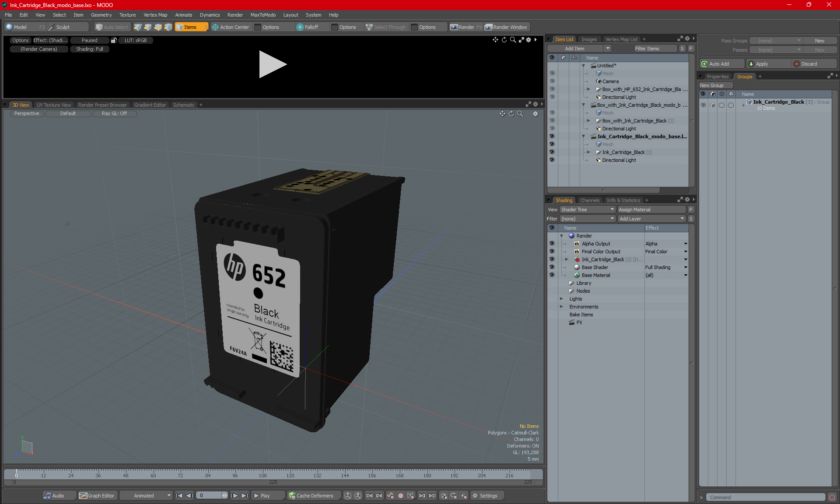Click the Falloff icon in toolbar
Screen dimensions: 840x504
[x=300, y=27]
